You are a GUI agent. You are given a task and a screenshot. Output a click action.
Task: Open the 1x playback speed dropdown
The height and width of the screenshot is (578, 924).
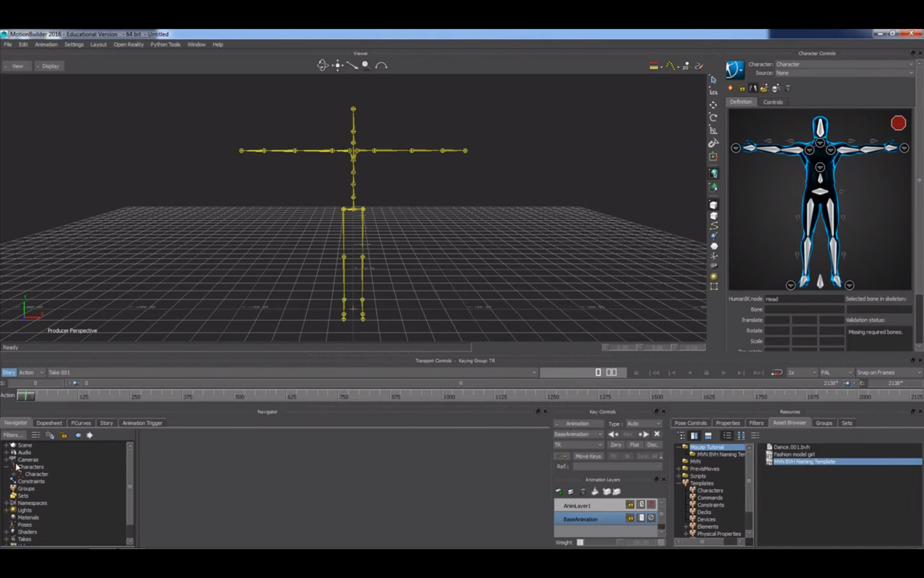coord(802,373)
